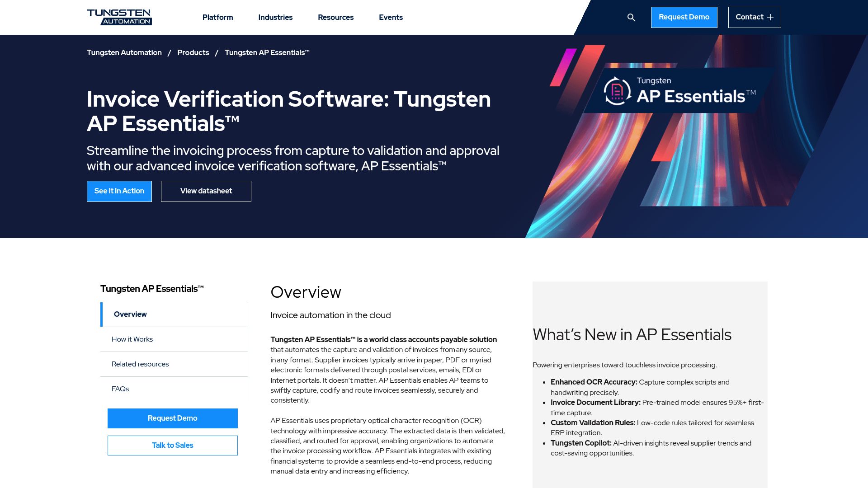Follow Products breadcrumb link
The width and height of the screenshot is (868, 488).
point(193,52)
